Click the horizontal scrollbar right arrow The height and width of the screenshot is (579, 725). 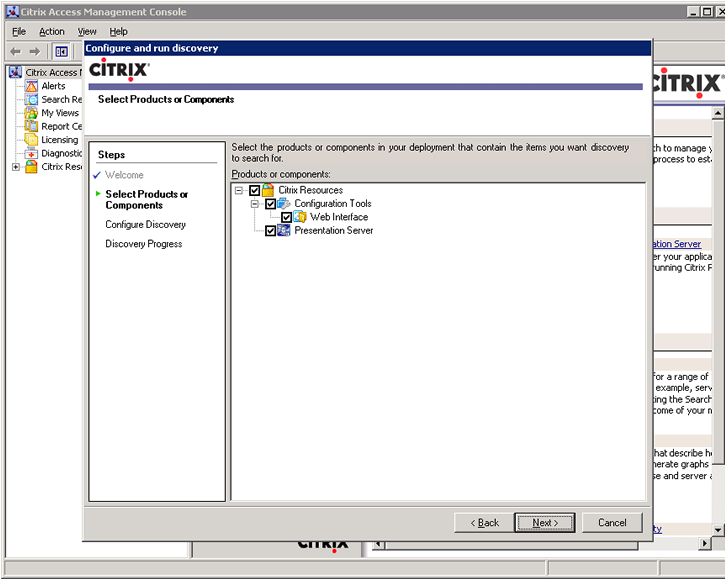tap(704, 543)
